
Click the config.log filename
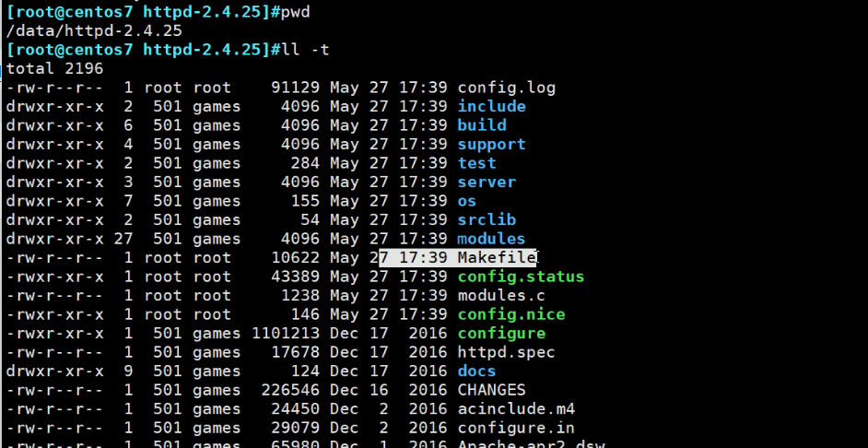pos(506,88)
